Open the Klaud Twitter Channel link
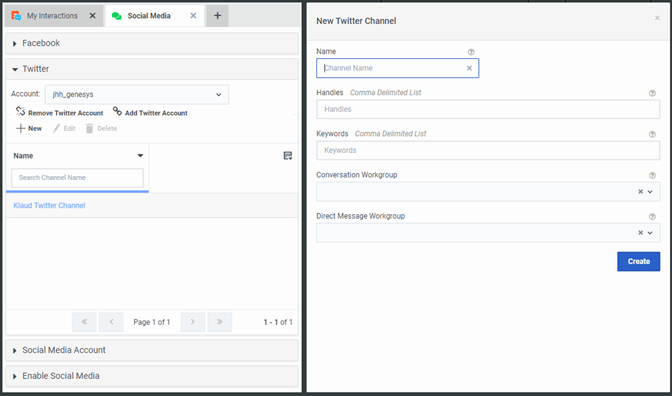The image size is (672, 396). (49, 205)
